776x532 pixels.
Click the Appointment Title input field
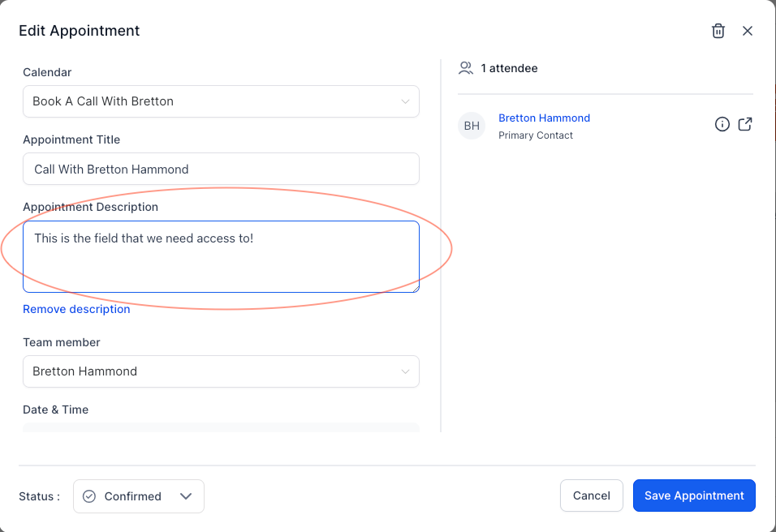pyautogui.click(x=221, y=169)
